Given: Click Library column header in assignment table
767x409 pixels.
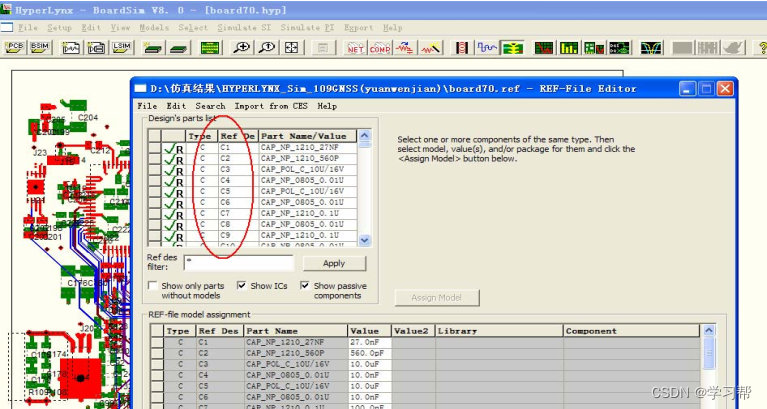Looking at the screenshot, I should (x=499, y=331).
